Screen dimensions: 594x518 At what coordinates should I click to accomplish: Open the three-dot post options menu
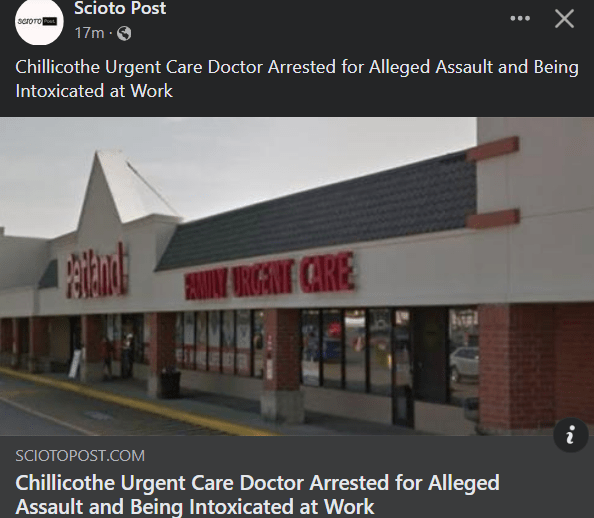[520, 18]
